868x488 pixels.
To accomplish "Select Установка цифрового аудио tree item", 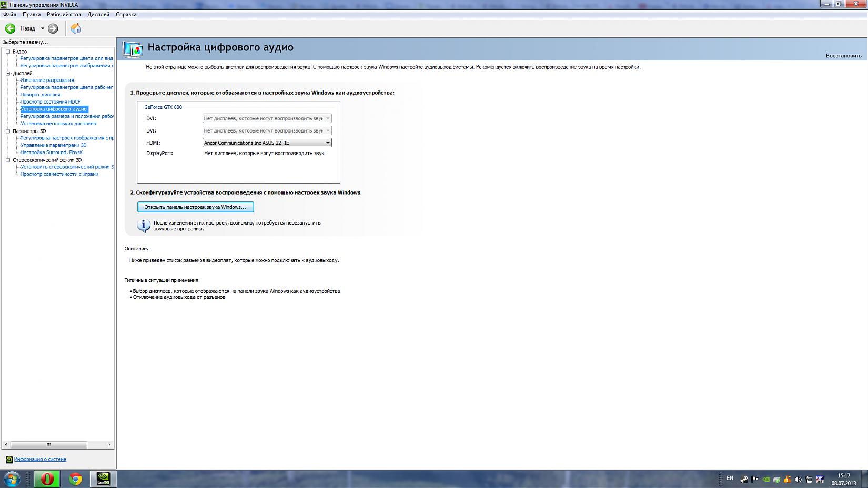I will (54, 109).
